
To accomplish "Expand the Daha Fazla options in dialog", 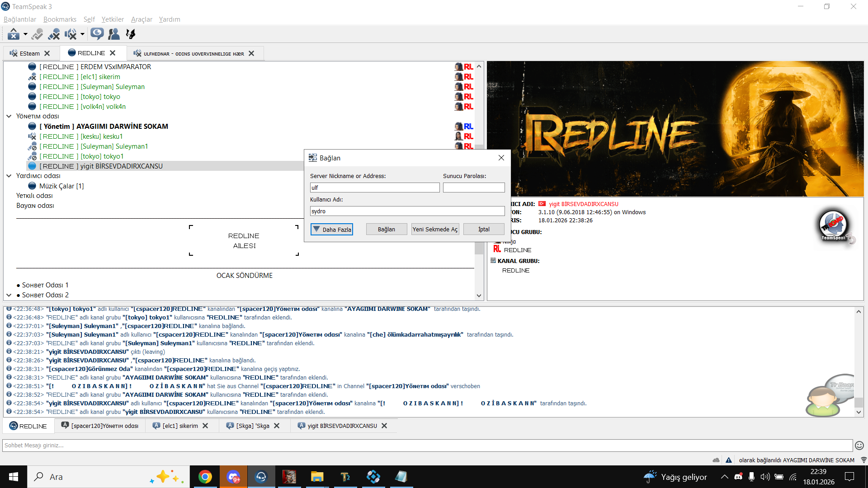I will 332,230.
